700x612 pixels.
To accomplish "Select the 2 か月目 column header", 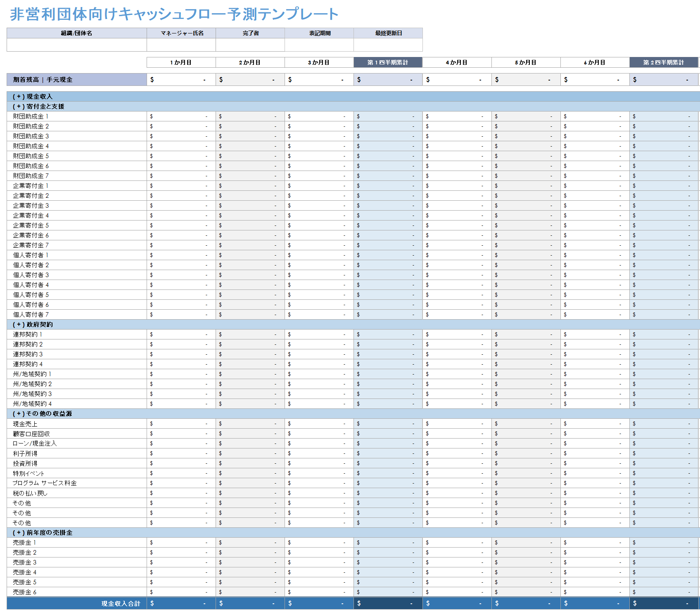I will [x=250, y=62].
